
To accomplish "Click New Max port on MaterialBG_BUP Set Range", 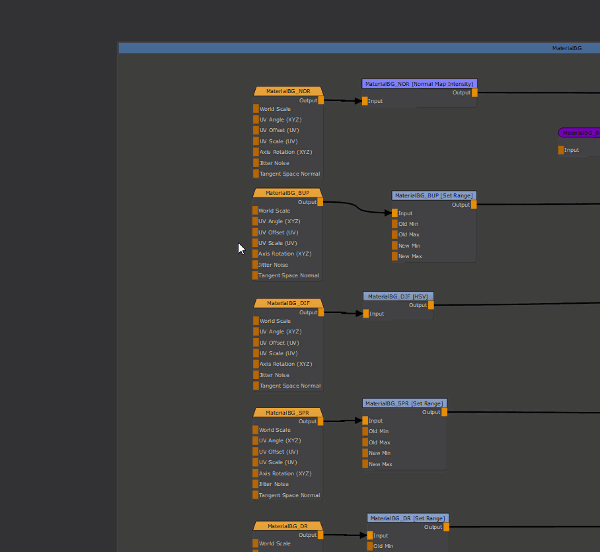I will pos(395,256).
